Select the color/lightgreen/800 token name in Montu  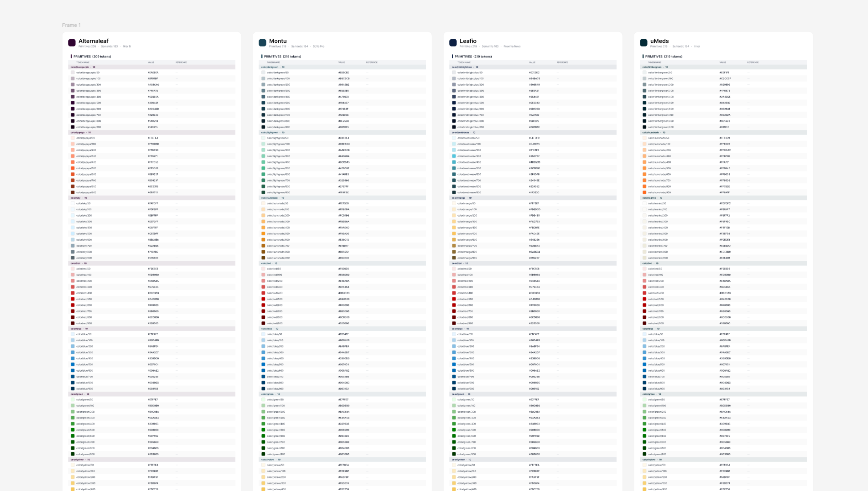tap(278, 186)
